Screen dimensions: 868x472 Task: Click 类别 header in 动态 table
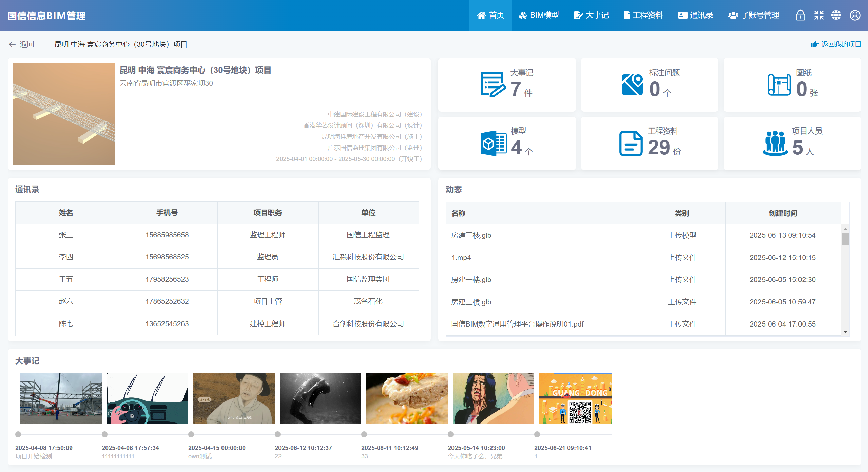pyautogui.click(x=682, y=213)
